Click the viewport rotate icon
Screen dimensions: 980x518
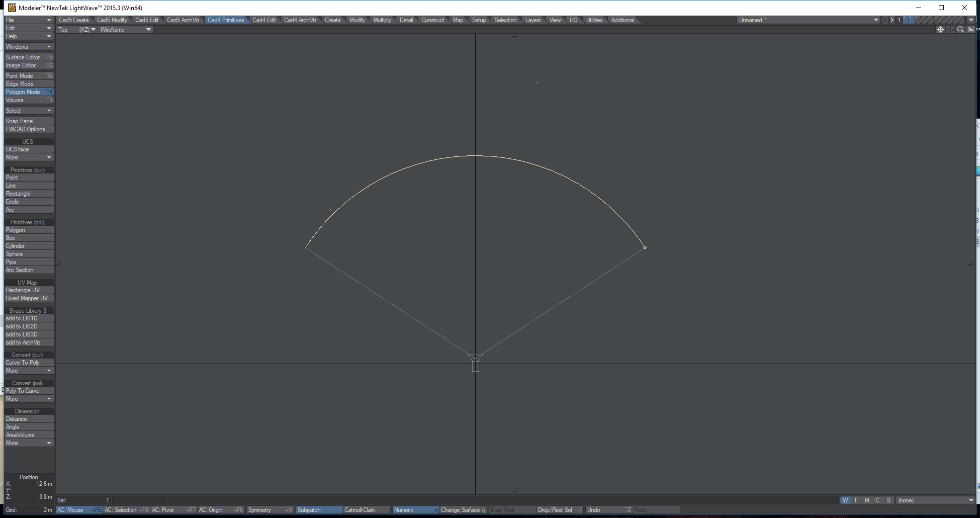(950, 30)
